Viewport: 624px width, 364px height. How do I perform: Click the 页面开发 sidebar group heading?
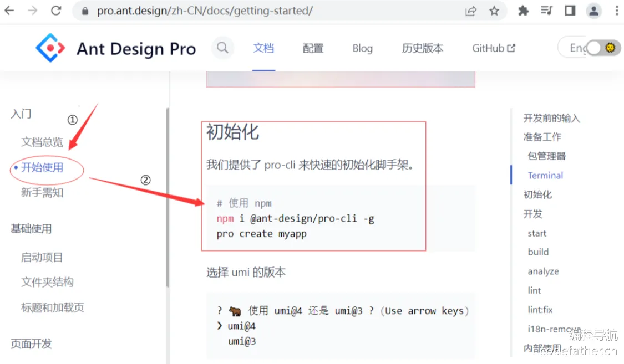pos(31,344)
